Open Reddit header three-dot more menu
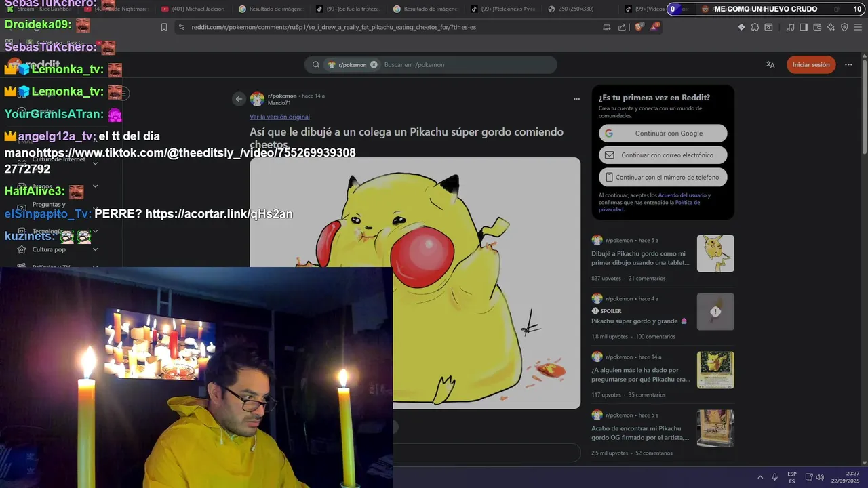Screen dimensions: 868x488 848,65
